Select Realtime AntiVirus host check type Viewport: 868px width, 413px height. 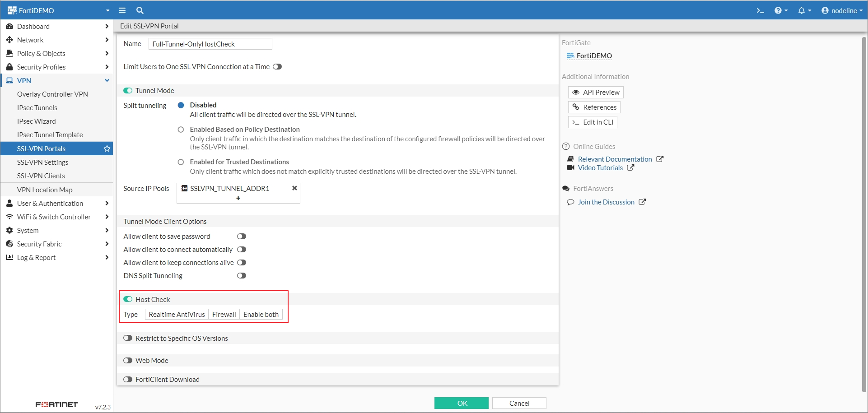(x=177, y=314)
